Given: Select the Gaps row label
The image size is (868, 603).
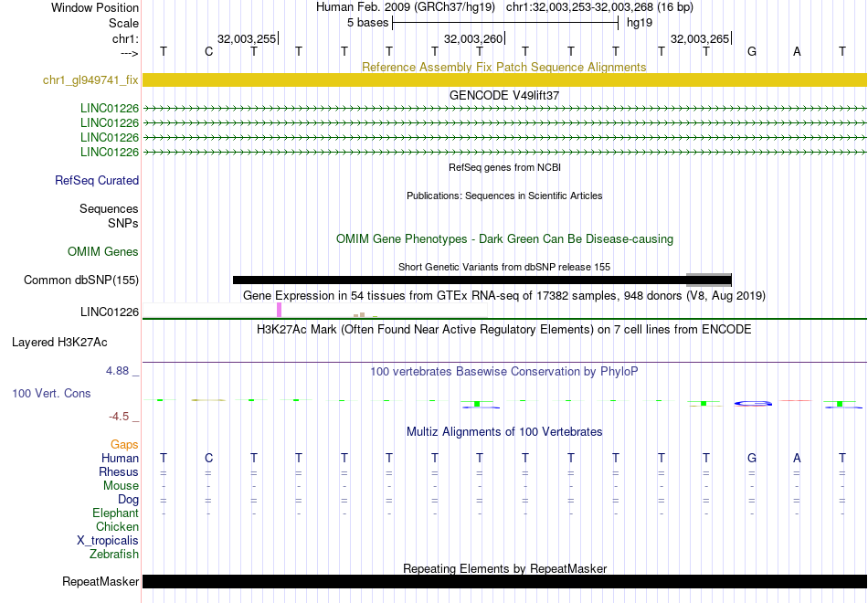Looking at the screenshot, I should point(124,445).
